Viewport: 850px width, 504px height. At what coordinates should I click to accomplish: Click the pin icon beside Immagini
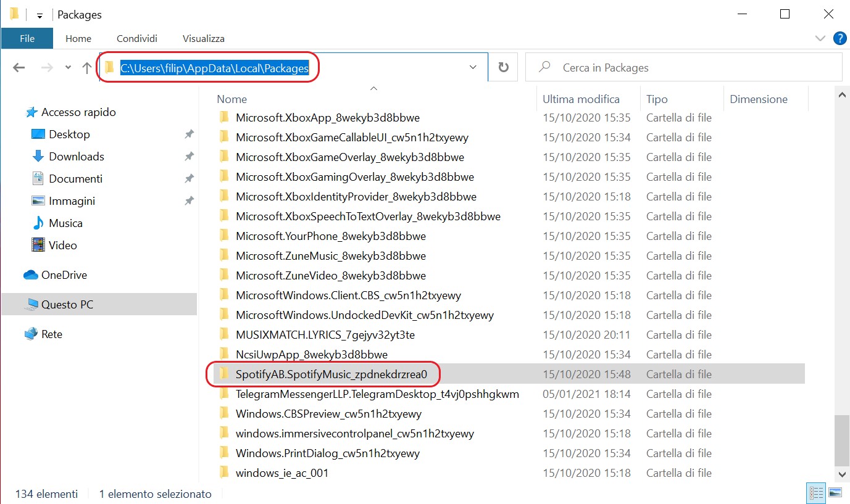pyautogui.click(x=189, y=201)
